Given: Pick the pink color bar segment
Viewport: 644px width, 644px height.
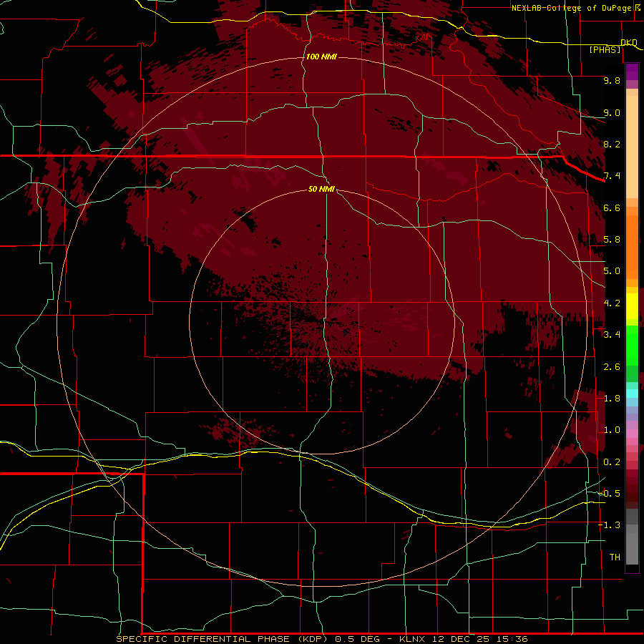Looking at the screenshot, I should (632, 434).
